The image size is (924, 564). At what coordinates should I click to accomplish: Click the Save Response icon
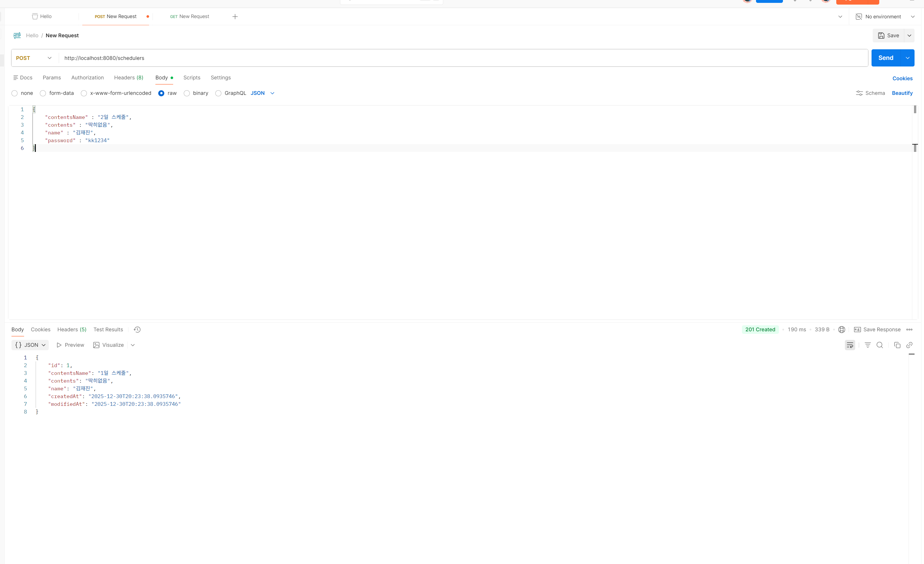point(857,329)
